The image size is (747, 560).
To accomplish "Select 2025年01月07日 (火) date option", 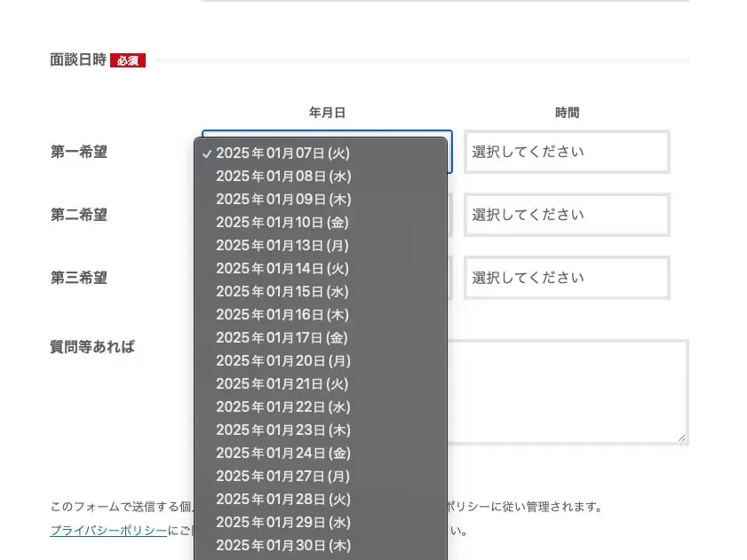I will [x=321, y=154].
